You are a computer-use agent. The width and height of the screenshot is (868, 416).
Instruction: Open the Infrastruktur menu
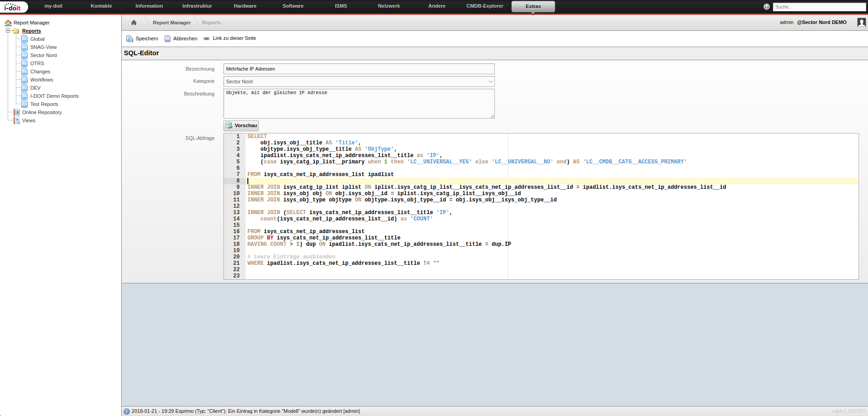[197, 6]
